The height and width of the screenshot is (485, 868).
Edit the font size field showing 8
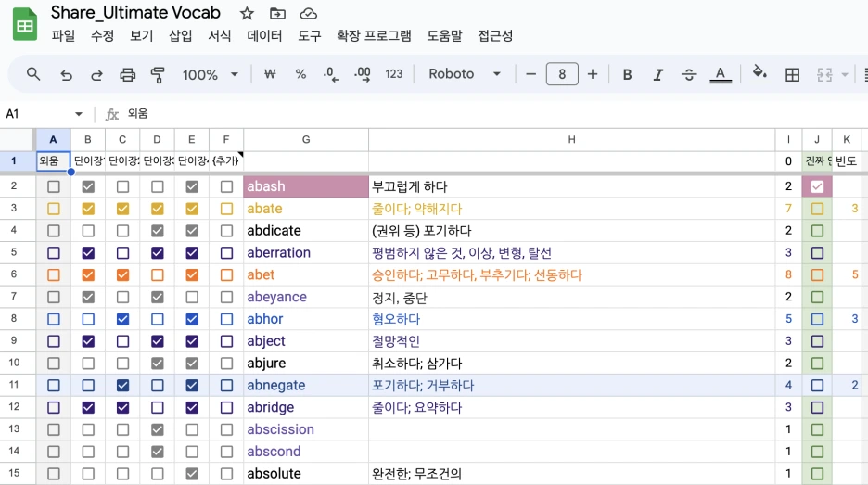point(562,73)
